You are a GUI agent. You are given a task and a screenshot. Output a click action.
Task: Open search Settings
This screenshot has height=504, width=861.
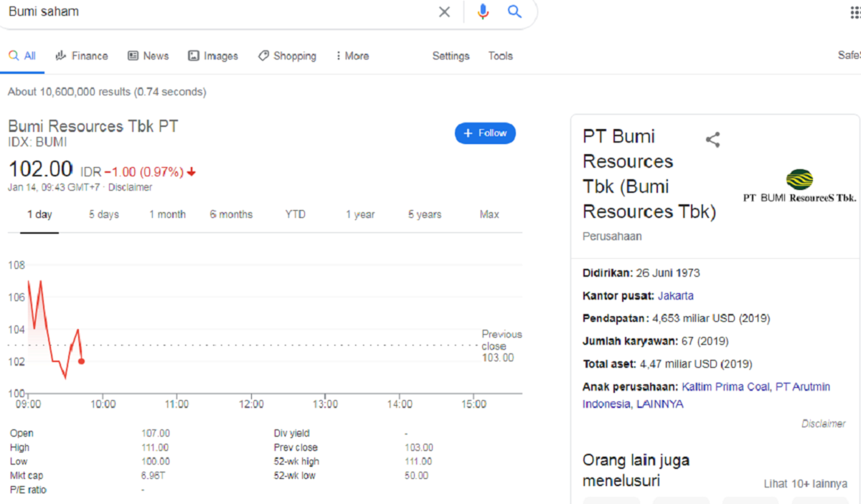click(451, 56)
